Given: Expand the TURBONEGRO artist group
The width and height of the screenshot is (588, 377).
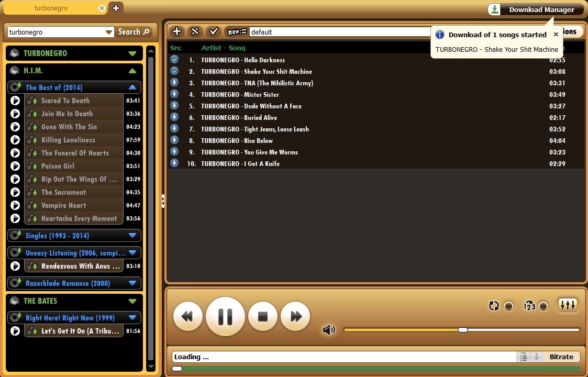Looking at the screenshot, I should 132,53.
